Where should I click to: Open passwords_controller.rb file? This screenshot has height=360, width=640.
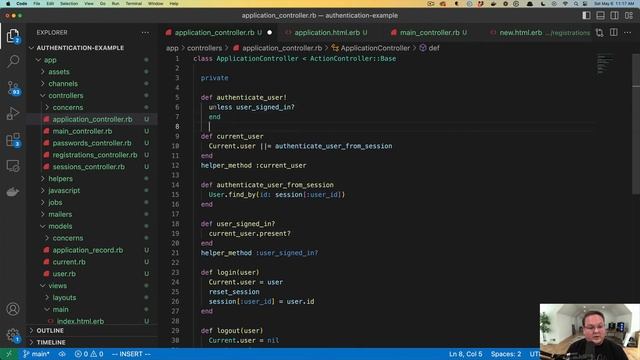(92, 143)
